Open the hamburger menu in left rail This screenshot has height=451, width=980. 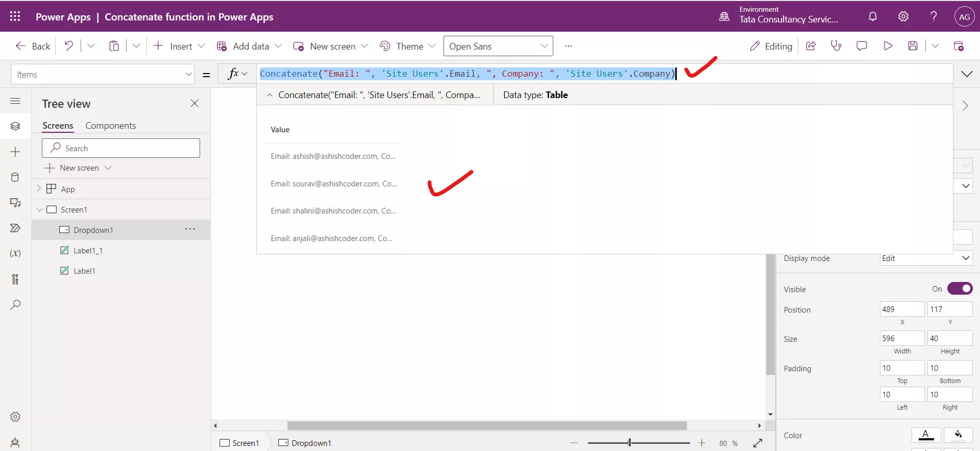pos(15,101)
